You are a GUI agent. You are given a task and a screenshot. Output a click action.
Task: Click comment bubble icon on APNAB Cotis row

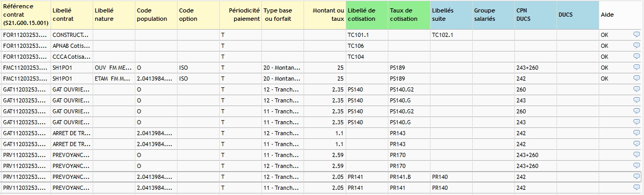click(636, 45)
